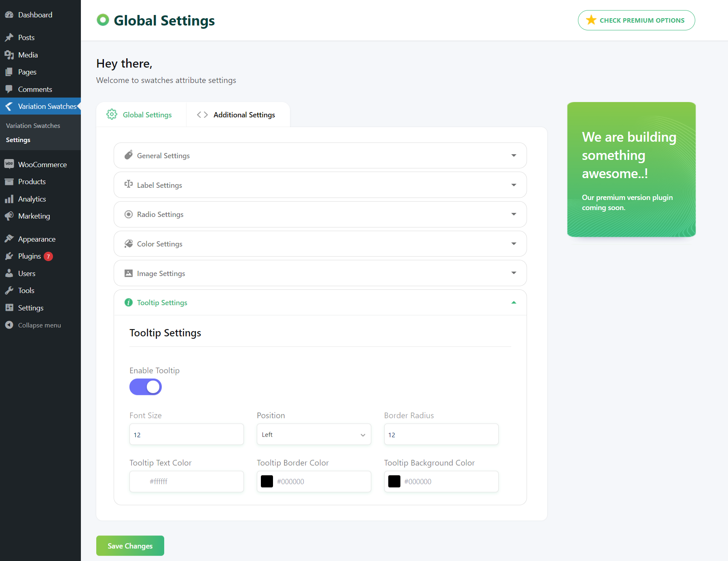This screenshot has width=728, height=561.
Task: Click the Tools wrench icon
Action: [9, 291]
